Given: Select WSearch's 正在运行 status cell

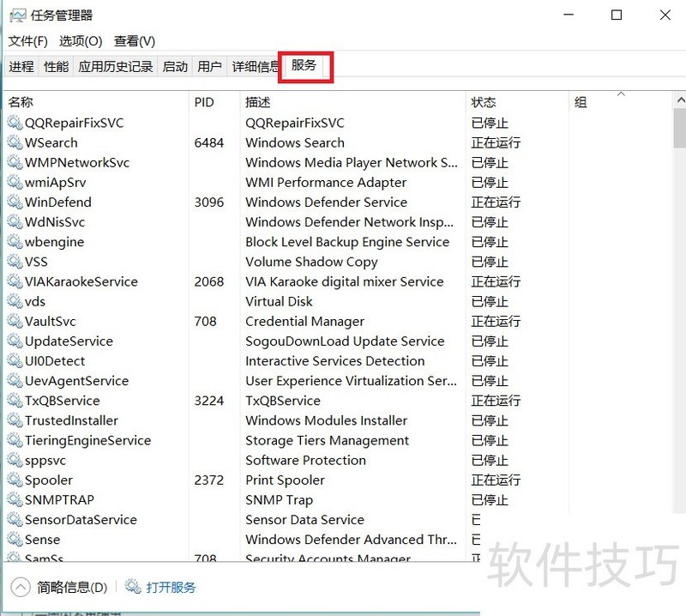Looking at the screenshot, I should pos(496,142).
